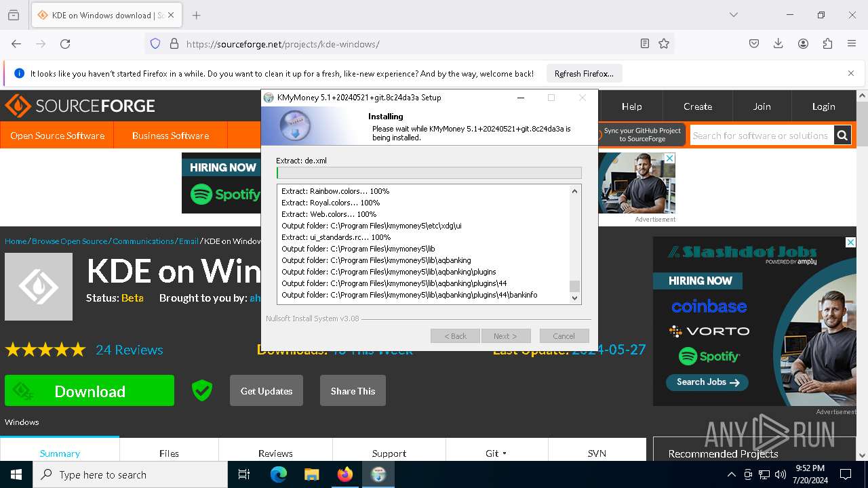868x488 pixels.
Task: Save to Pocket icon in the toolbar
Action: [754, 43]
